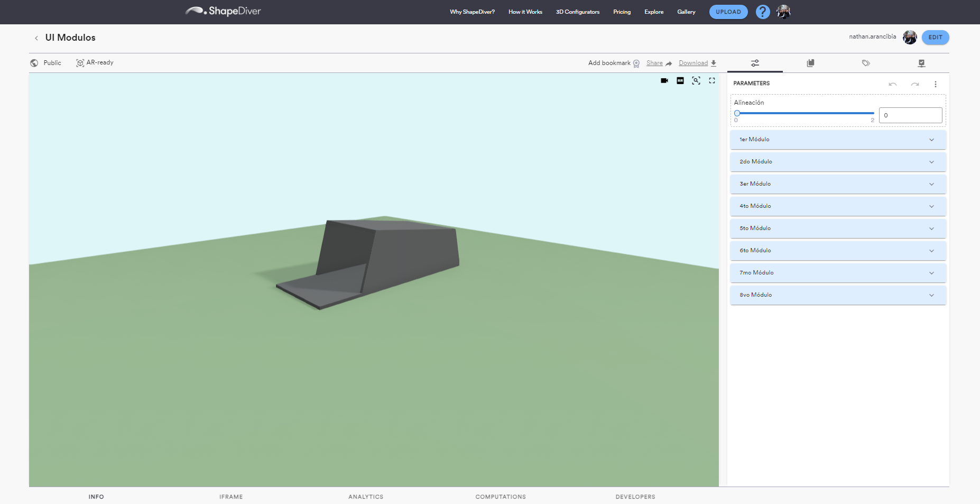Viewport: 980px width, 504px height.
Task: Expand the 6to Módulo section
Action: click(838, 251)
